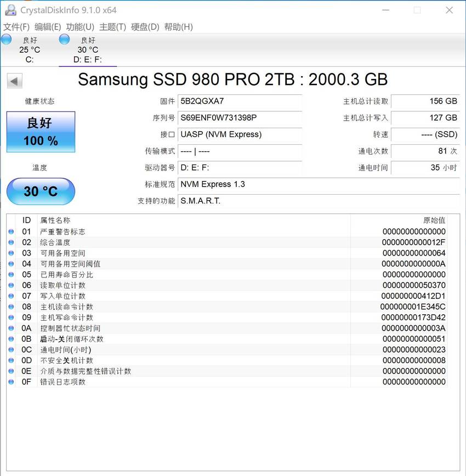
Task: Click raw value 00000000000064
Action: tap(414, 253)
